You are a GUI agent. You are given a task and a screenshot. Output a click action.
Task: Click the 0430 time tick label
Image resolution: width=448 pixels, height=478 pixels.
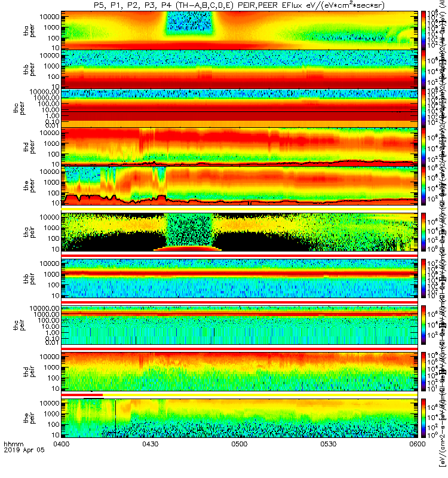(151, 444)
